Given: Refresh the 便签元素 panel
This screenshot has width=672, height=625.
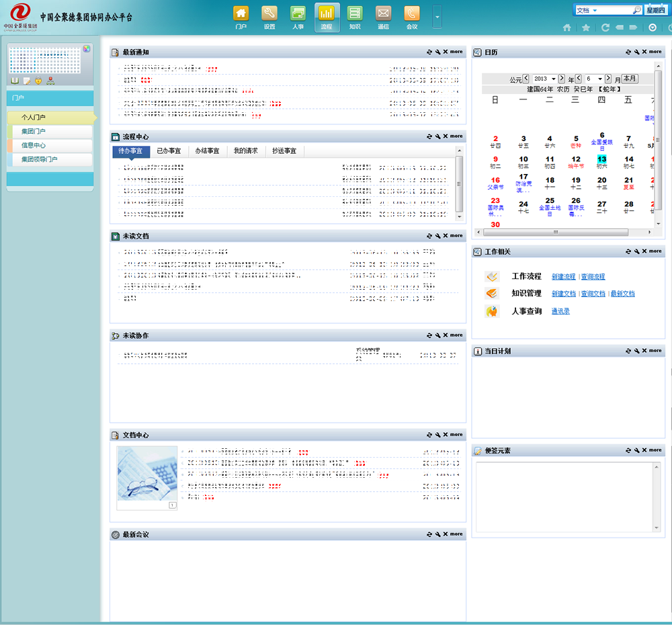Looking at the screenshot, I should tap(628, 450).
